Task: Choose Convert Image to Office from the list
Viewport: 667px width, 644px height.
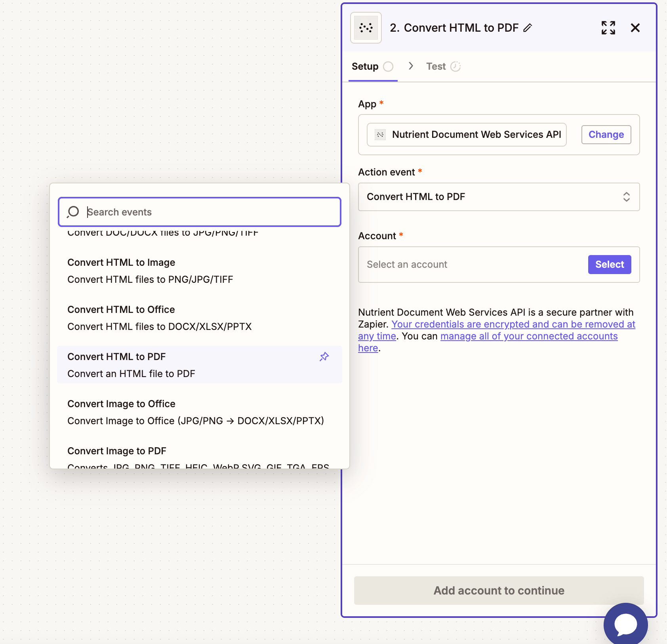Action: [x=121, y=404]
